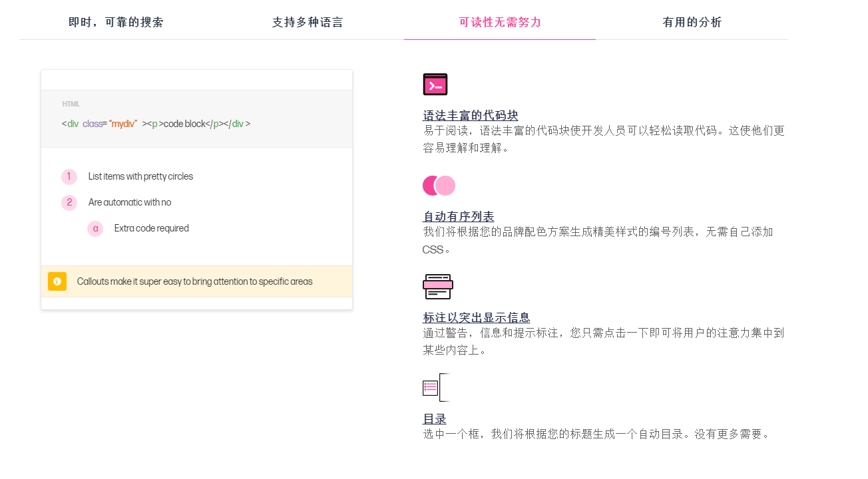Open the 支持多种语言 tab
This screenshot has width=868, height=479.
pos(308,23)
